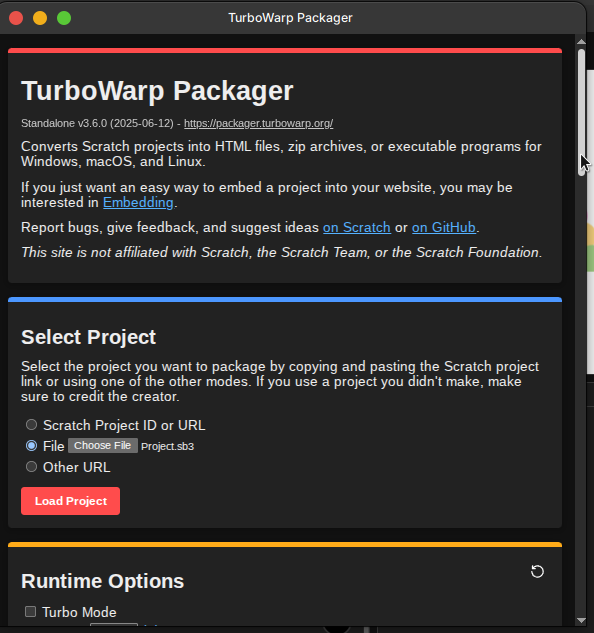The image size is (594, 633).
Task: Enable the Turbo Mode checkbox
Action: point(30,612)
